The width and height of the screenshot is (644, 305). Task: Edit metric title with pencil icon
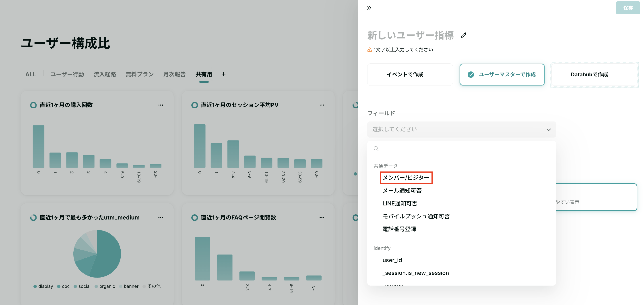pyautogui.click(x=463, y=35)
